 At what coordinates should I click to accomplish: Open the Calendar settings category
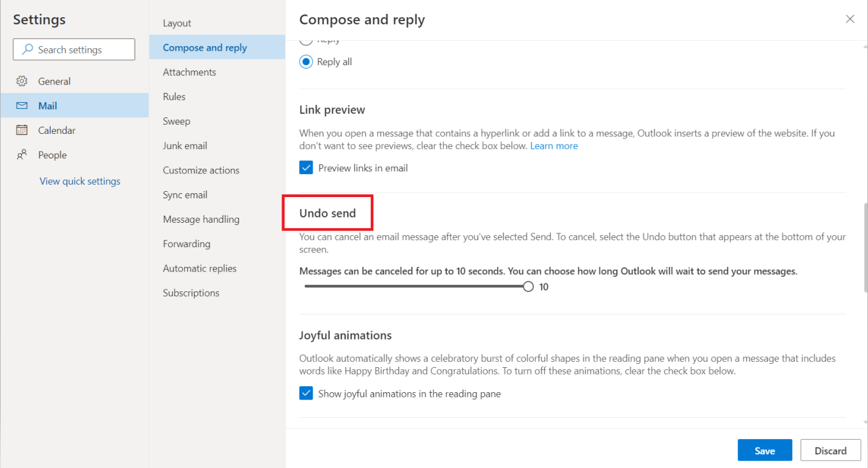75,130
